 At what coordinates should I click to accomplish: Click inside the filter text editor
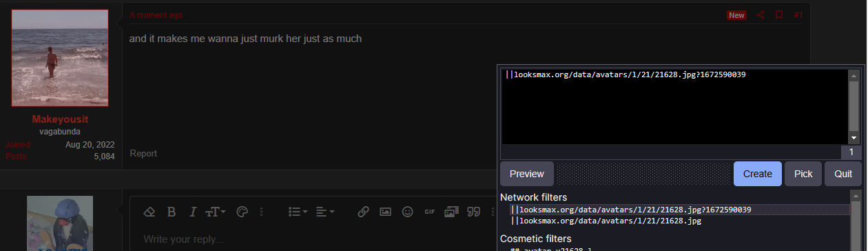coord(675,106)
